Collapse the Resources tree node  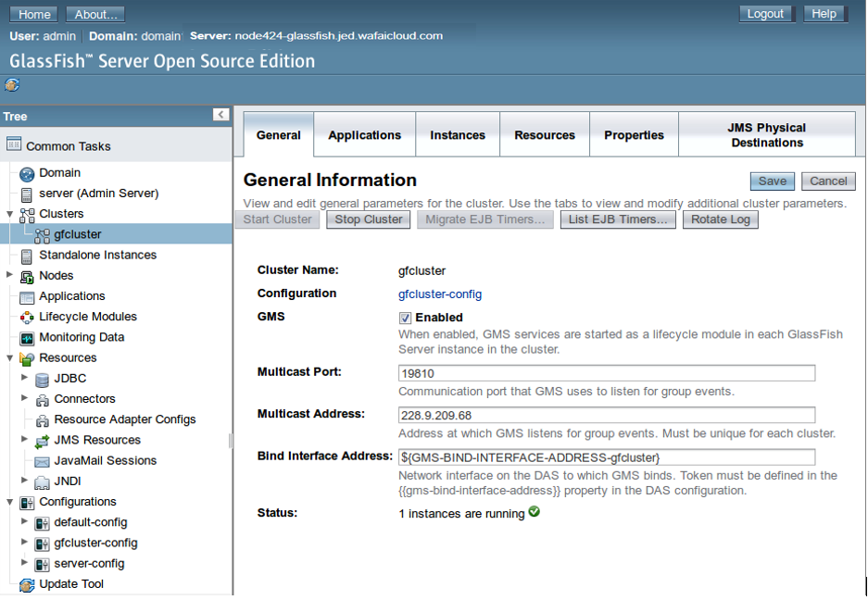(9, 358)
